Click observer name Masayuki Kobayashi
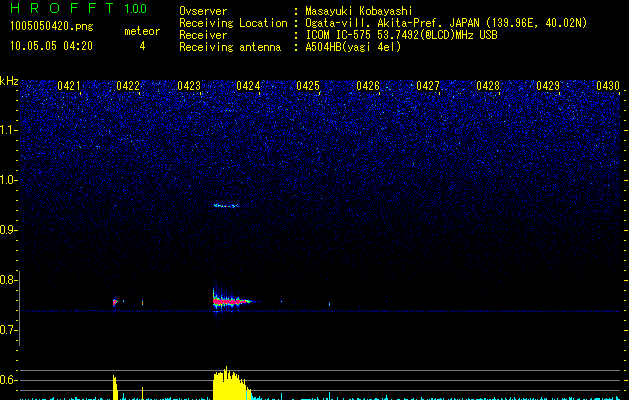Image resolution: width=629 pixels, height=400 pixels. pyautogui.click(x=359, y=11)
